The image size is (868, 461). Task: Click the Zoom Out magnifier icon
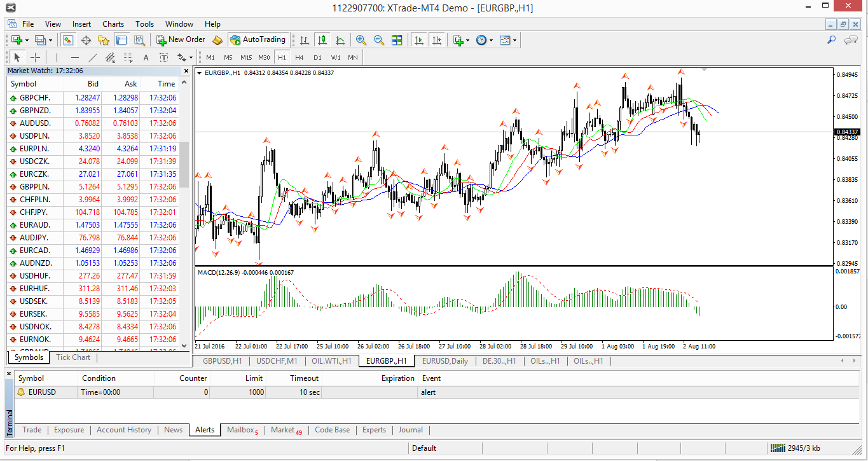tap(379, 40)
